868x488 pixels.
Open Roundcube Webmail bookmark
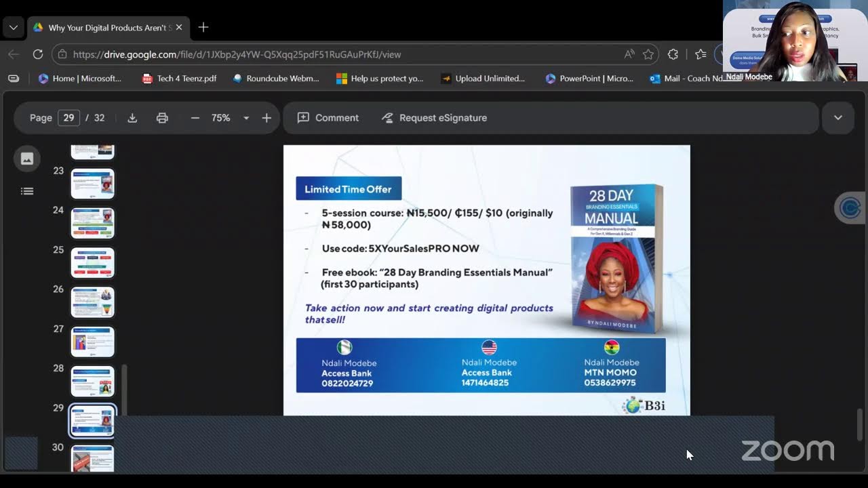click(276, 79)
